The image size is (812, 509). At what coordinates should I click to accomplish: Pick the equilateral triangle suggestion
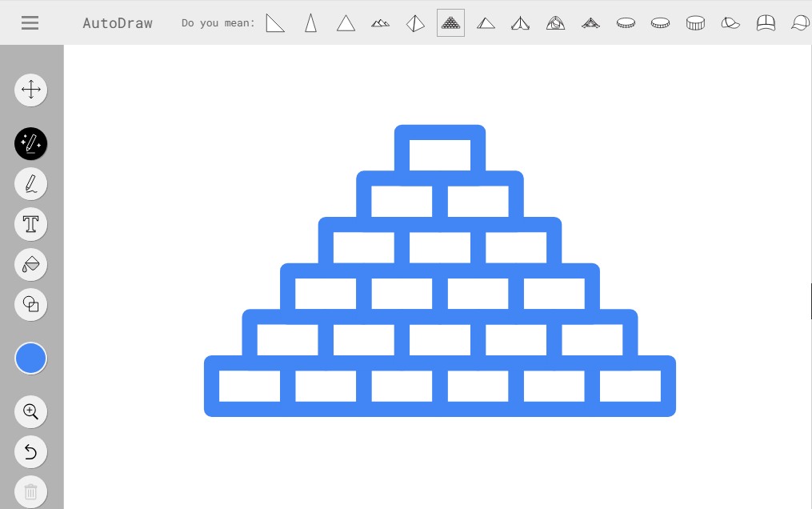click(x=346, y=23)
